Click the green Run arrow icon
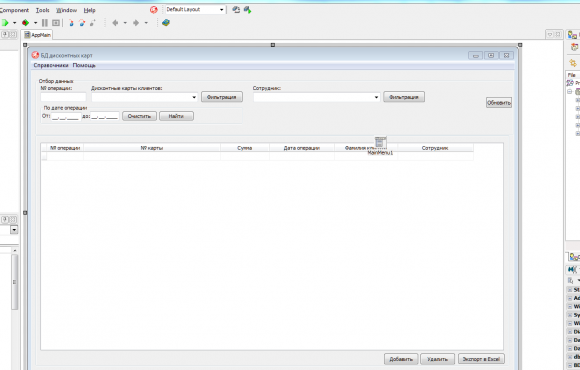 tap(4, 23)
